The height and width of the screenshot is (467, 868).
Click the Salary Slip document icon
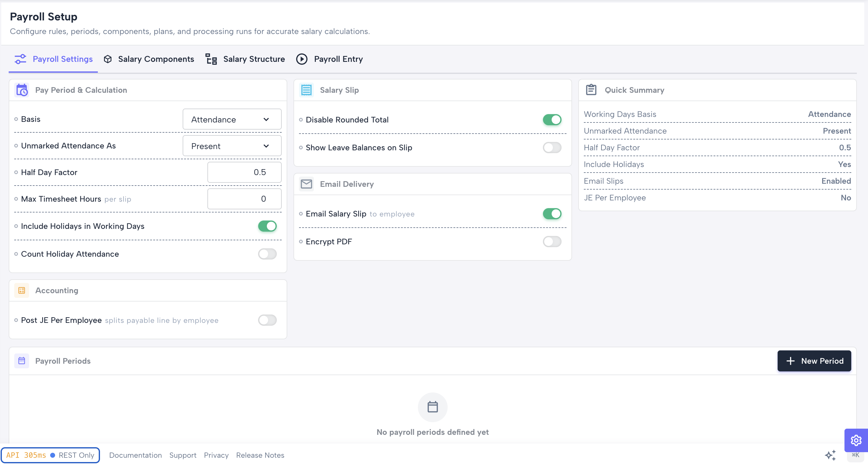coord(306,90)
